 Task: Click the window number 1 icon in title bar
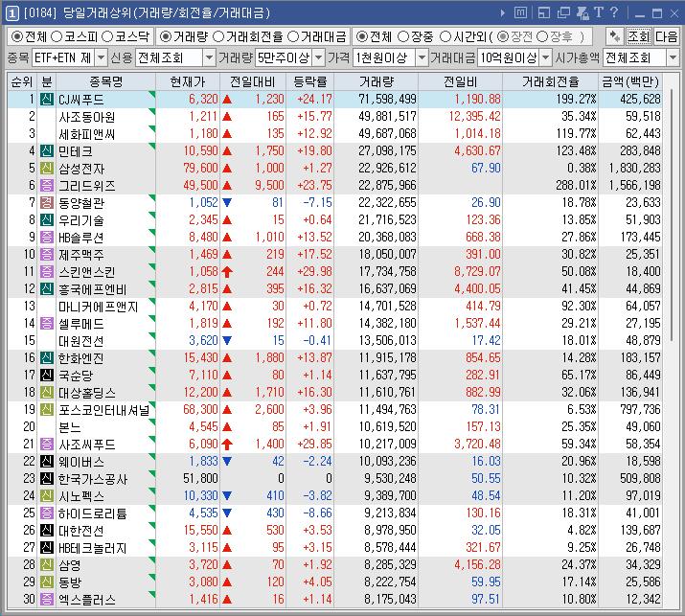12,13
